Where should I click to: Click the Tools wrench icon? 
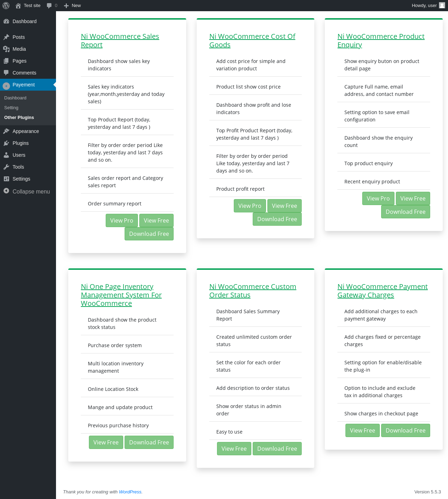point(6,167)
